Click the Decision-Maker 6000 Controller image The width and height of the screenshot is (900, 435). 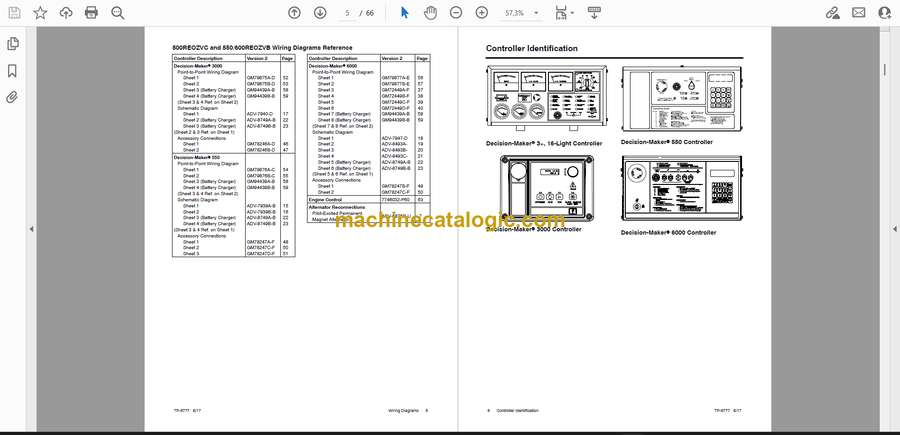[x=682, y=188]
